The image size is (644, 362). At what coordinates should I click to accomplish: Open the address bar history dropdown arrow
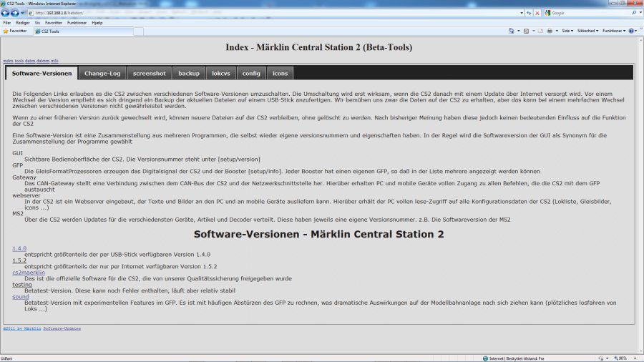point(522,13)
